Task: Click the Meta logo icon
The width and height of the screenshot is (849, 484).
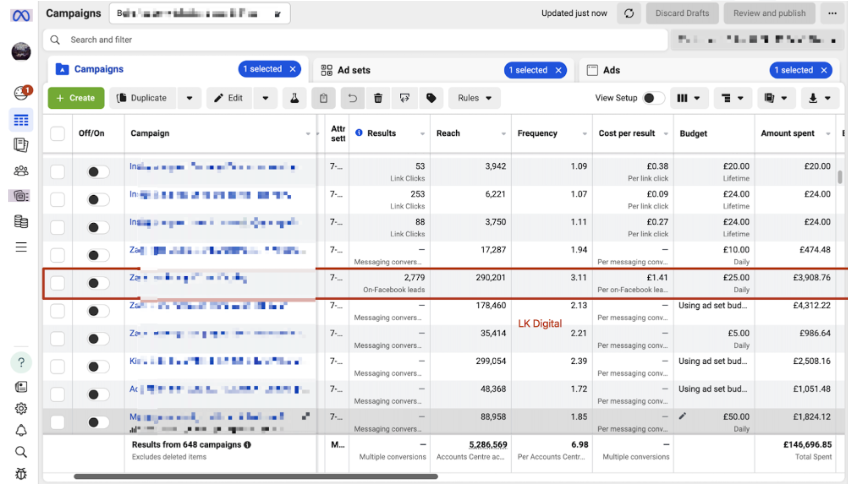Action: click(x=21, y=16)
